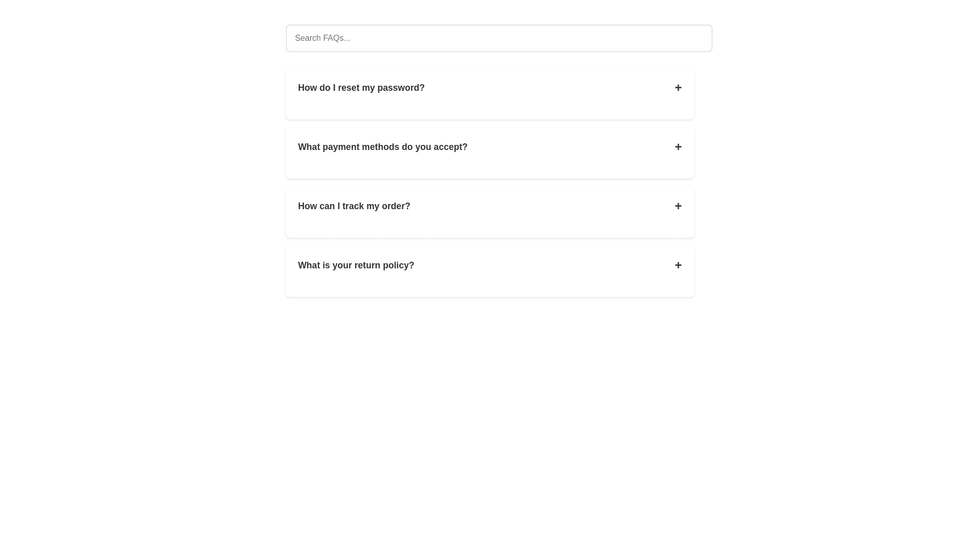
Task: Expand 'What payment methods do you accept?' question
Action: (382, 147)
